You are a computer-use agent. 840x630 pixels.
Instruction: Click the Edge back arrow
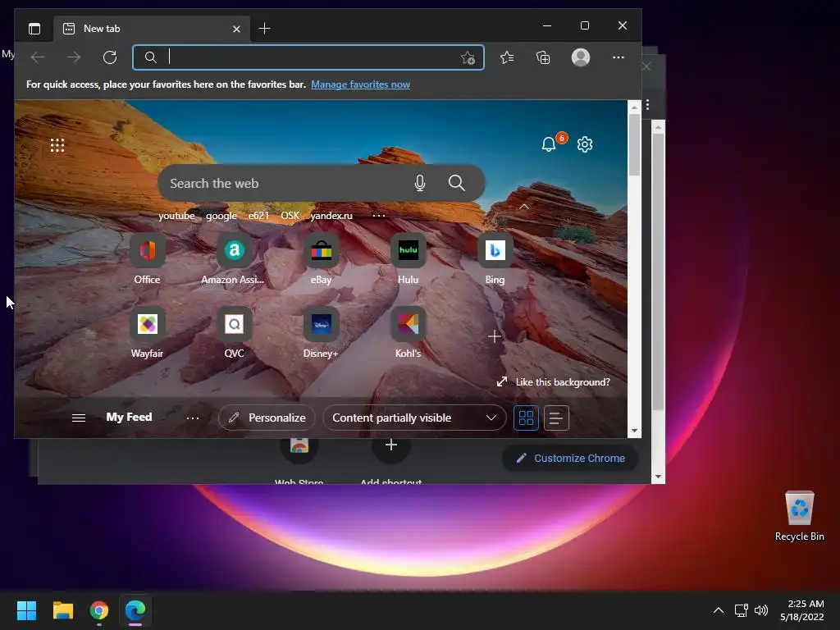pos(38,57)
